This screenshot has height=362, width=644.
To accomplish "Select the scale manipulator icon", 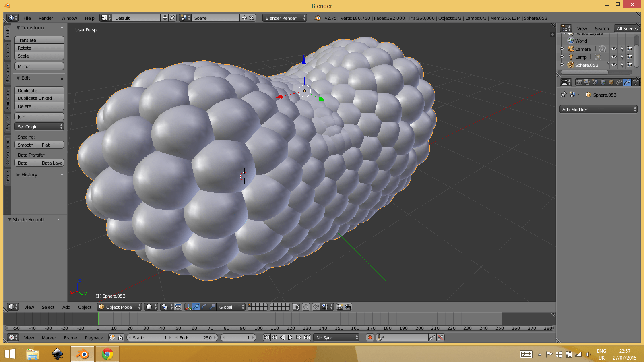I will (212, 307).
